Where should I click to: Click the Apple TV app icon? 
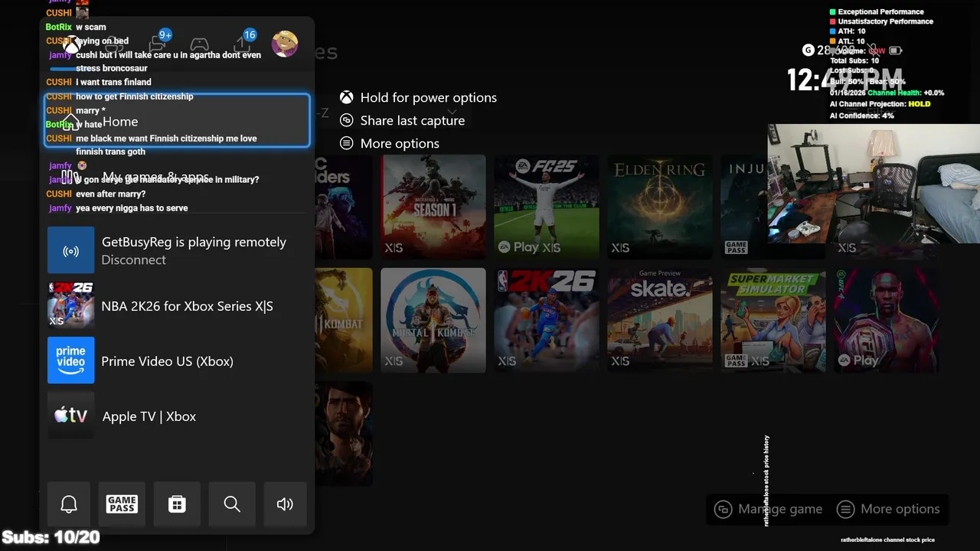click(x=70, y=416)
